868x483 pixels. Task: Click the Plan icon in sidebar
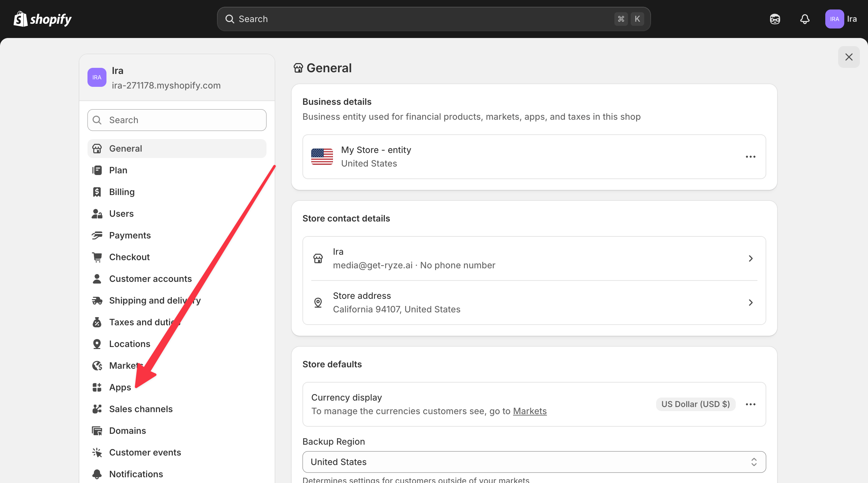point(97,170)
